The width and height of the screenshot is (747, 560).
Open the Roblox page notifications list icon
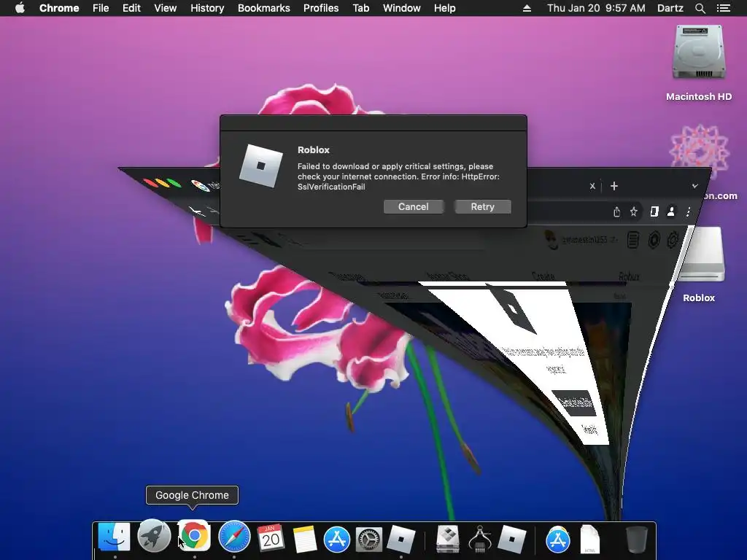[x=632, y=240]
